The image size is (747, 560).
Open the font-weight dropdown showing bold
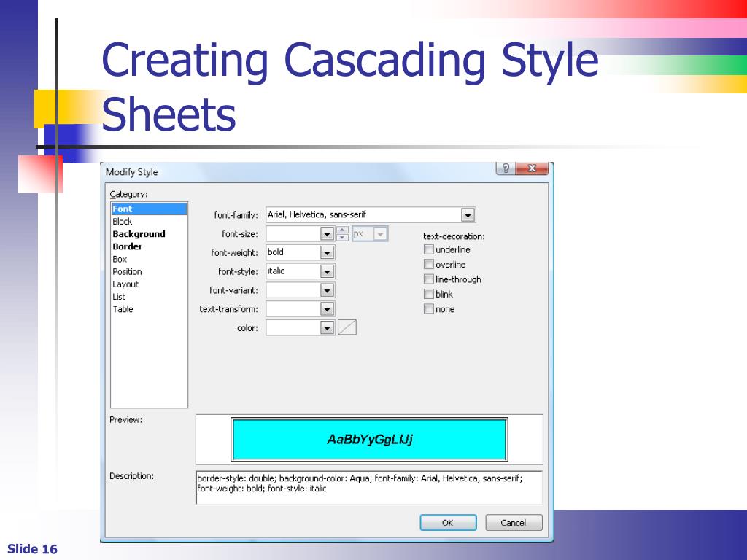click(327, 252)
